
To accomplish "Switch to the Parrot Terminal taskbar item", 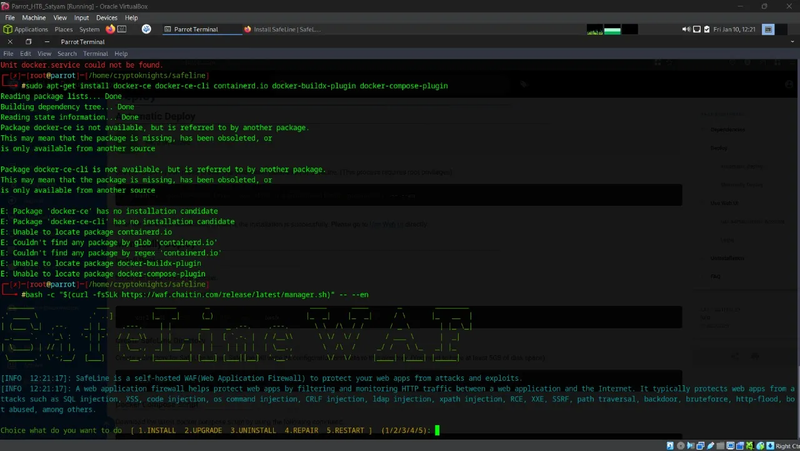I will (x=202, y=29).
